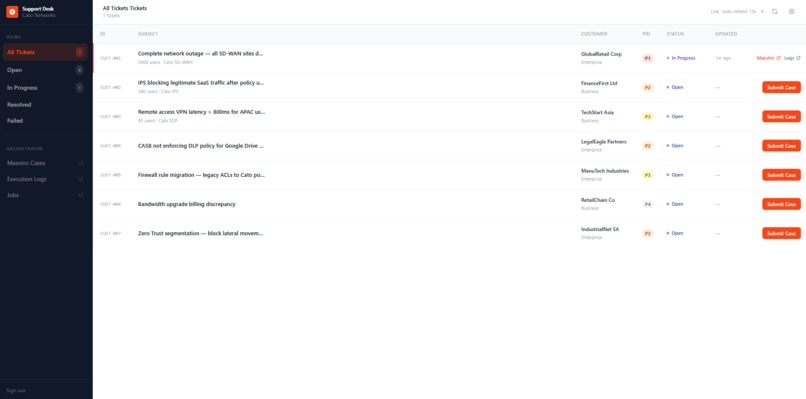Open the Jobs link in the sidebar
The width and height of the screenshot is (806, 399).
pos(45,195)
